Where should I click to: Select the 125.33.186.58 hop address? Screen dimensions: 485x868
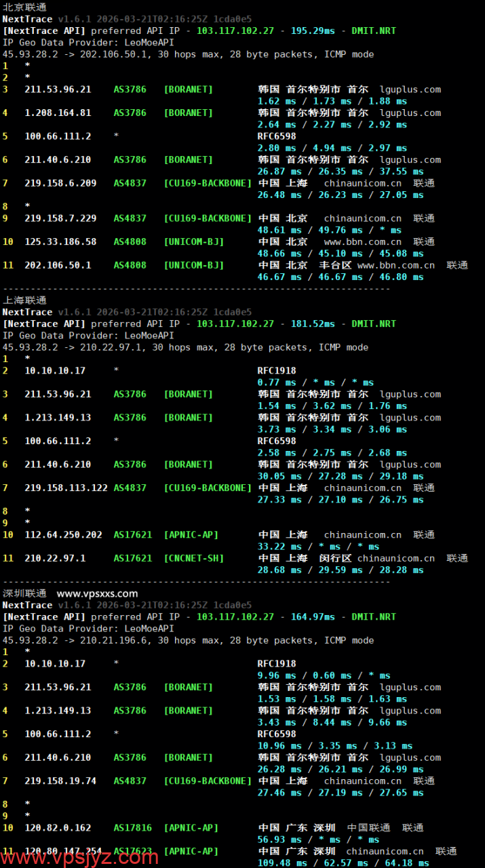(60, 242)
